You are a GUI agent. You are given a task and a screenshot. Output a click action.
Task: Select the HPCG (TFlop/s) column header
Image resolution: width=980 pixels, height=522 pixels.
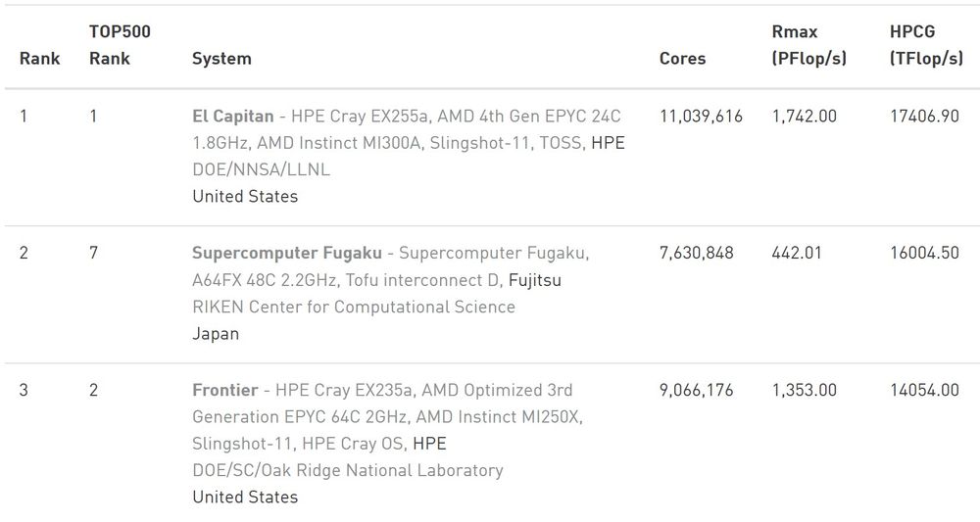click(x=926, y=45)
